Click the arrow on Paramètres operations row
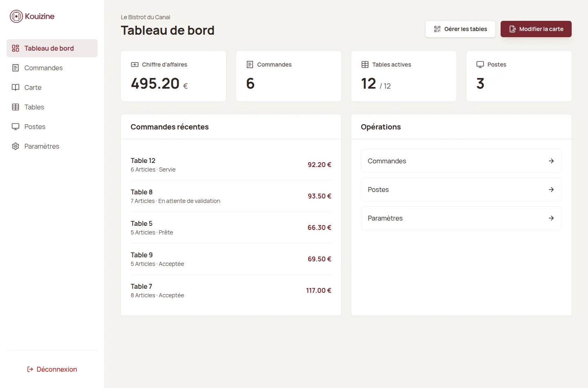The height and width of the screenshot is (388, 588). (551, 218)
